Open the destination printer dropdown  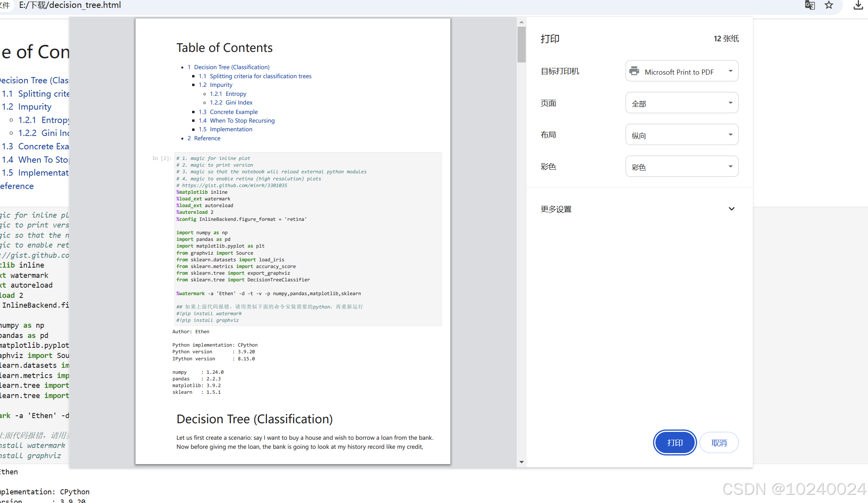point(682,71)
